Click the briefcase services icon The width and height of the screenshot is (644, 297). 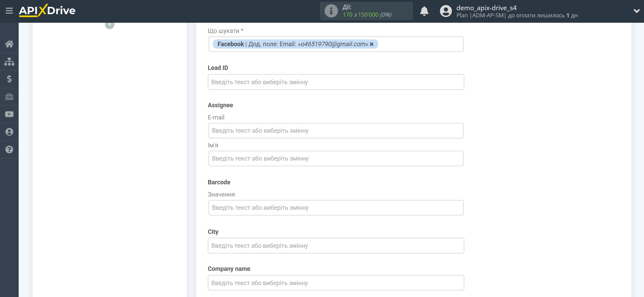pyautogui.click(x=9, y=97)
